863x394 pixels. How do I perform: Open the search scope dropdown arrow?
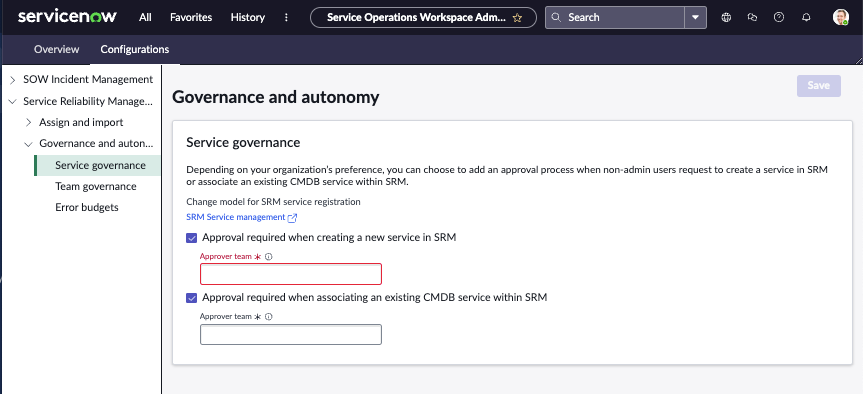(x=696, y=18)
